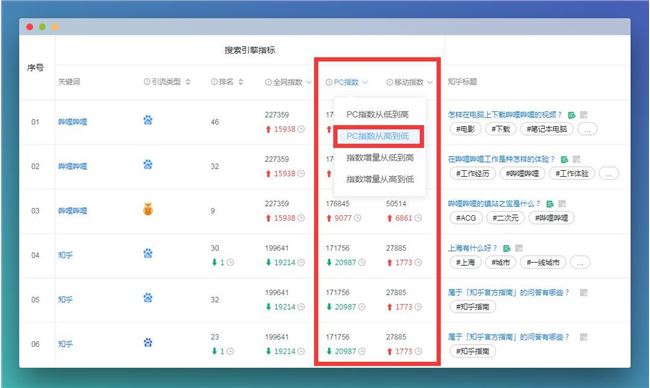Click the clock icon beside 15938 in row 01
Viewport: 650px width, 388px height.
click(301, 129)
